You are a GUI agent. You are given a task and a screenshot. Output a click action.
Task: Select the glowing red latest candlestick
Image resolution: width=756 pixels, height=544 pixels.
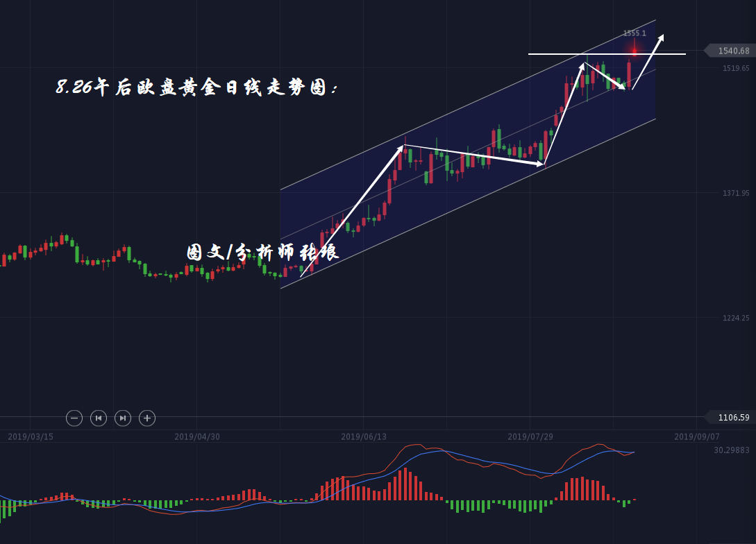[634, 51]
